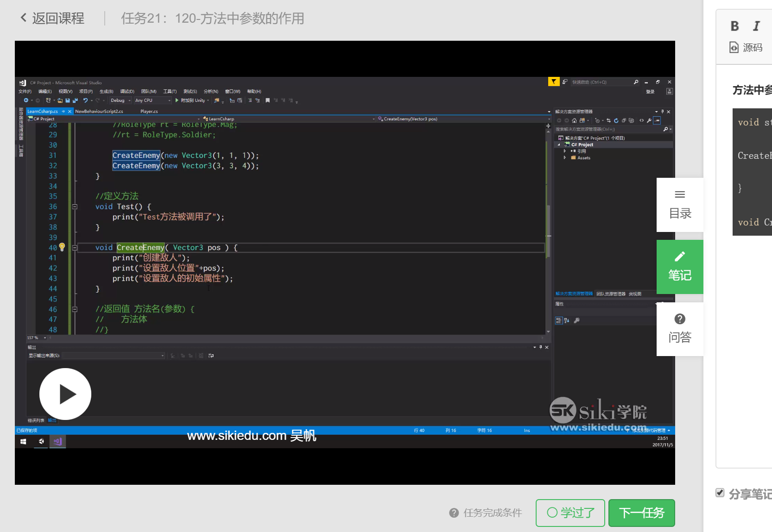The height and width of the screenshot is (532, 772).
Task: Click the Collapse All icon in Solution Explorer
Action: (x=624, y=120)
